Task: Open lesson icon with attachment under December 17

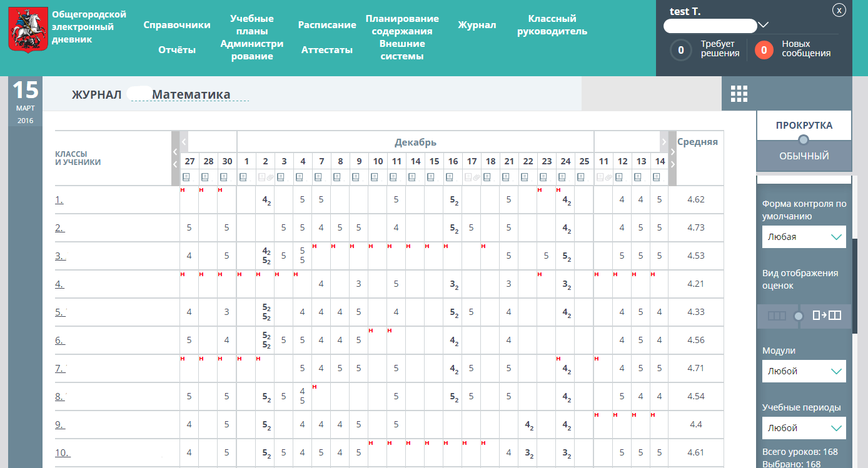Action: (472, 177)
